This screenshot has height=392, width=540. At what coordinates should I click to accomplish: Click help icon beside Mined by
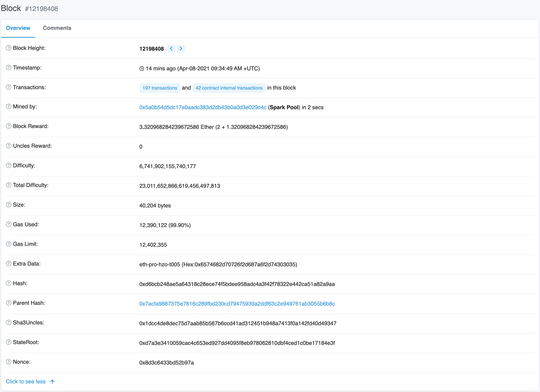pyautogui.click(x=9, y=107)
